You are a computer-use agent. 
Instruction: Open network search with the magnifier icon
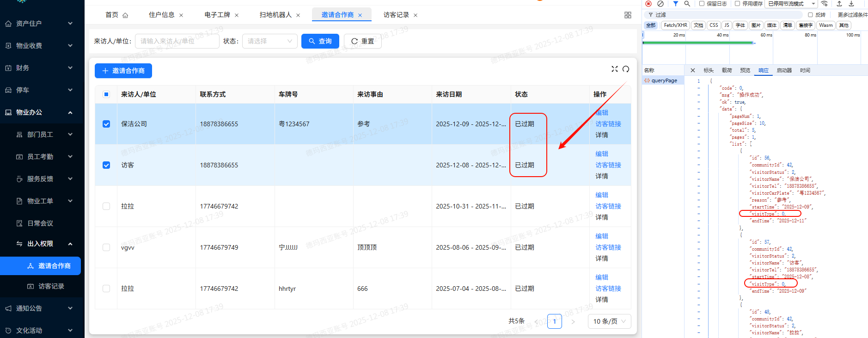(x=687, y=4)
